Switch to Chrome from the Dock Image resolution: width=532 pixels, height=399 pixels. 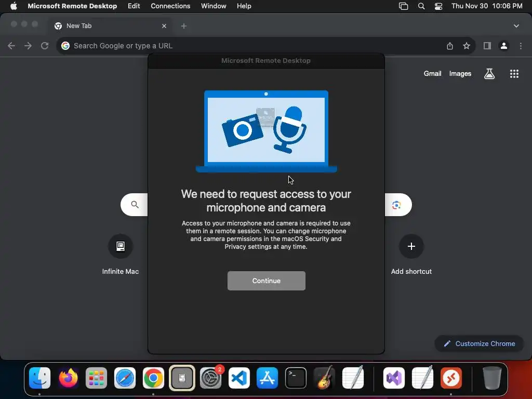coord(153,378)
